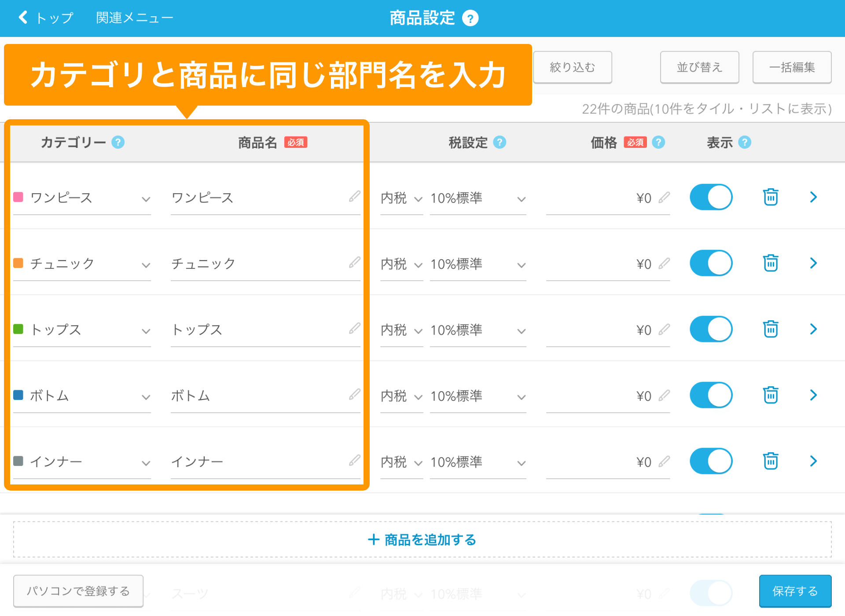Delete the ボトム product via trash icon
The image size is (845, 616).
coord(771,395)
